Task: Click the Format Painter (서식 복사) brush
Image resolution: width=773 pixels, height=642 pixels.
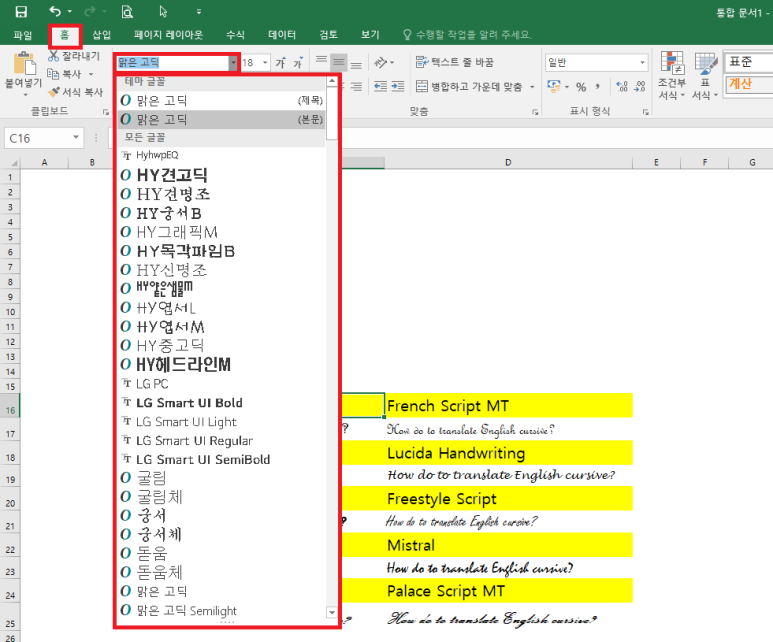Action: (x=75, y=92)
